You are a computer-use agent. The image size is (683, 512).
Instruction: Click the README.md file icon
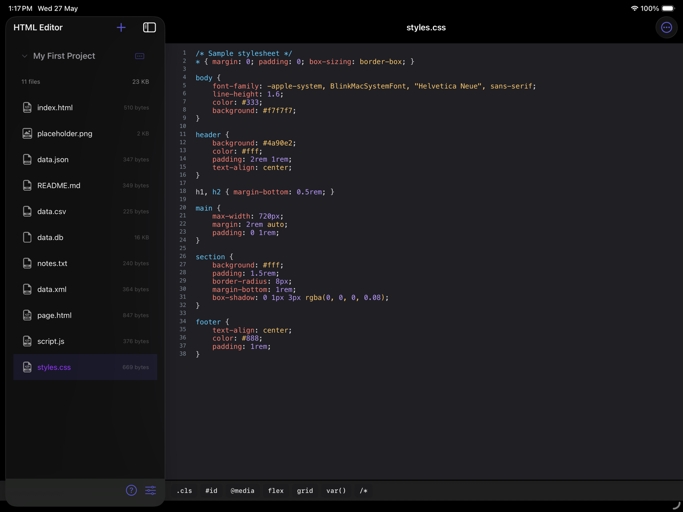(x=27, y=185)
